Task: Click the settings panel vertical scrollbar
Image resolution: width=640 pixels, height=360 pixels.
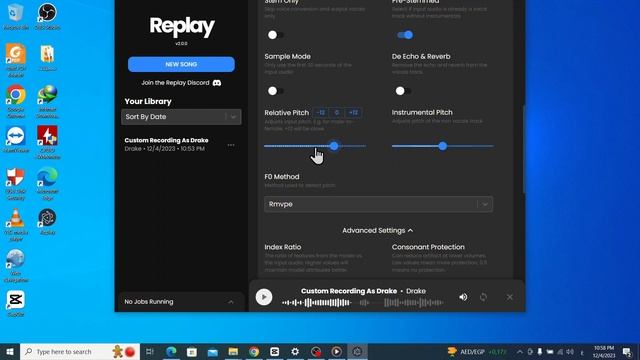Action: point(524,149)
